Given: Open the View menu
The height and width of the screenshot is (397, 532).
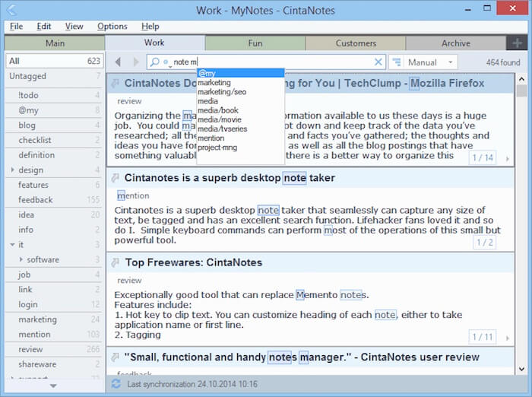Looking at the screenshot, I should (x=74, y=26).
